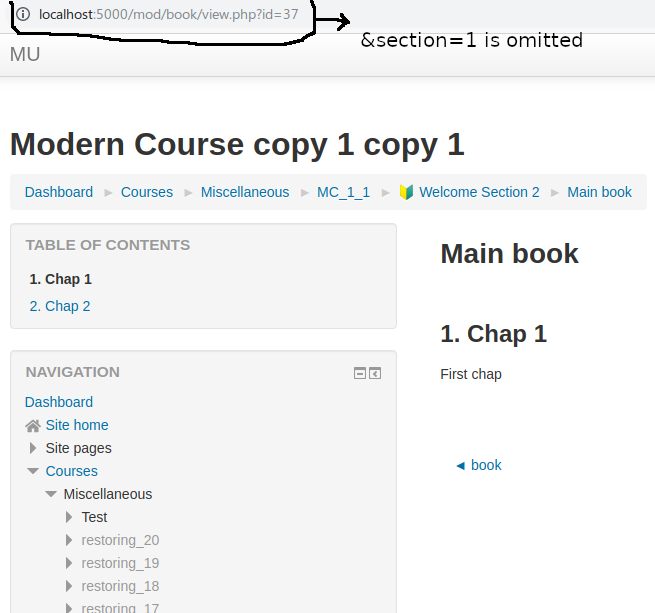Click the home icon beside Site home
655x613 pixels.
[33, 425]
